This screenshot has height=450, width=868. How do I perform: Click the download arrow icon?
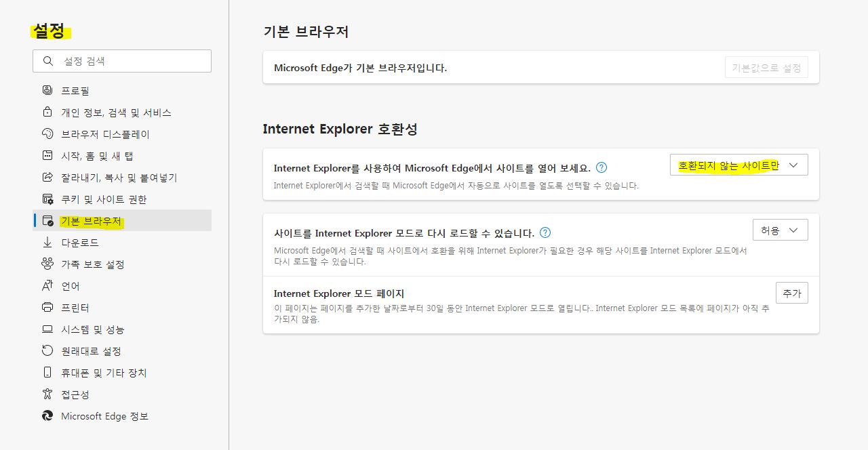(x=47, y=242)
